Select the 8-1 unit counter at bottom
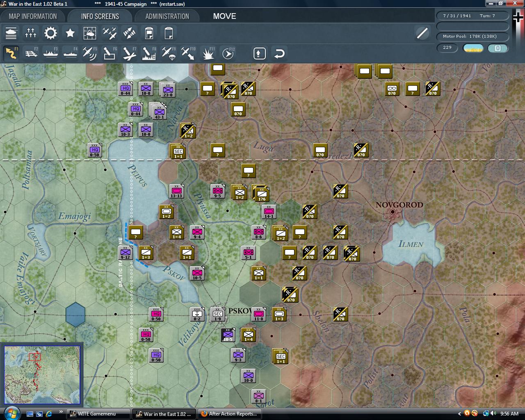This screenshot has height=420, width=525. pyautogui.click(x=258, y=396)
